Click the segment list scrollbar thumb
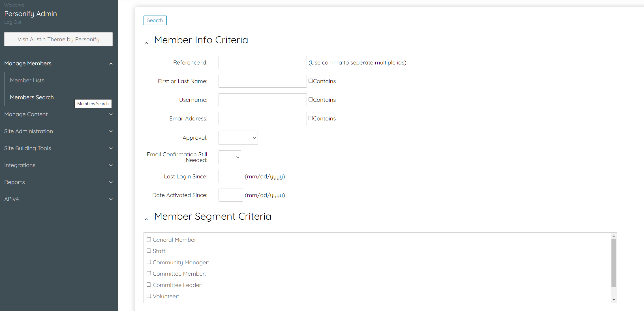644x311 pixels. [614, 263]
